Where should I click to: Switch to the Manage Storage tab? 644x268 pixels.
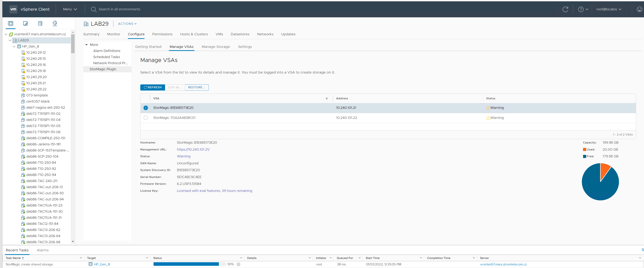tap(215, 47)
